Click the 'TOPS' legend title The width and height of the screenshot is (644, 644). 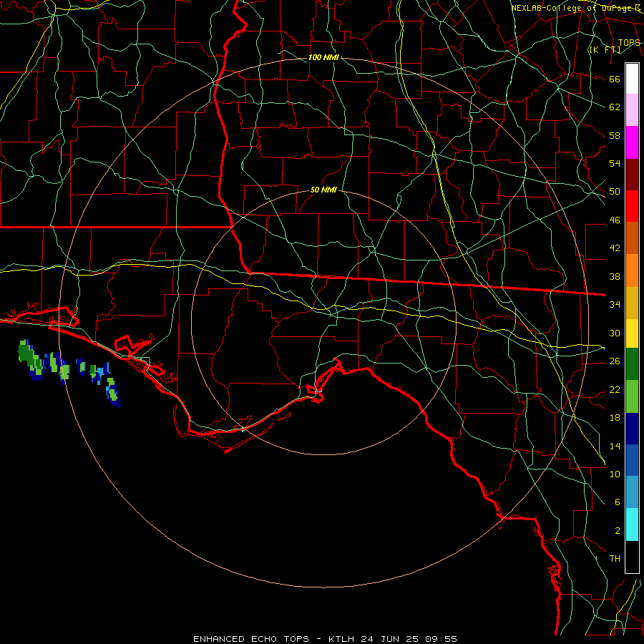pyautogui.click(x=629, y=42)
